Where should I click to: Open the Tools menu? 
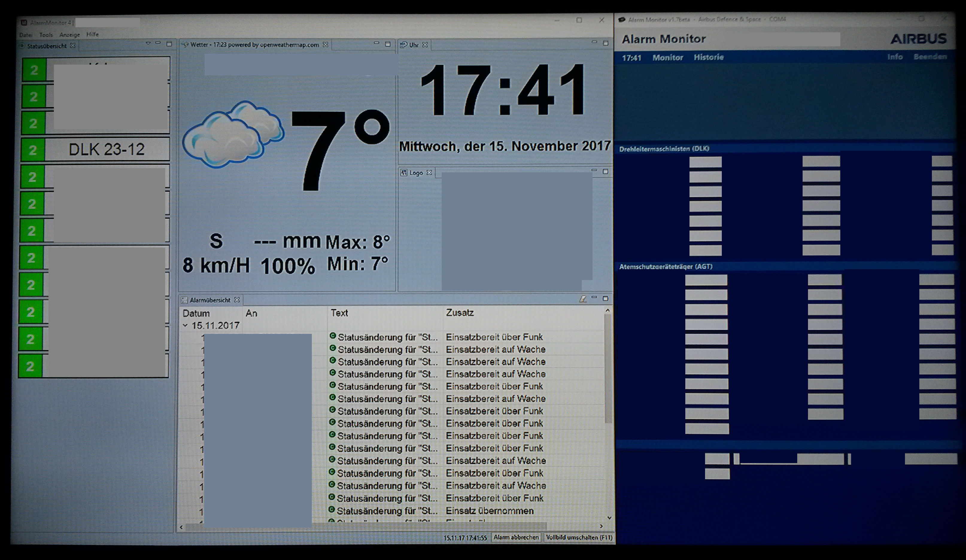click(x=46, y=35)
